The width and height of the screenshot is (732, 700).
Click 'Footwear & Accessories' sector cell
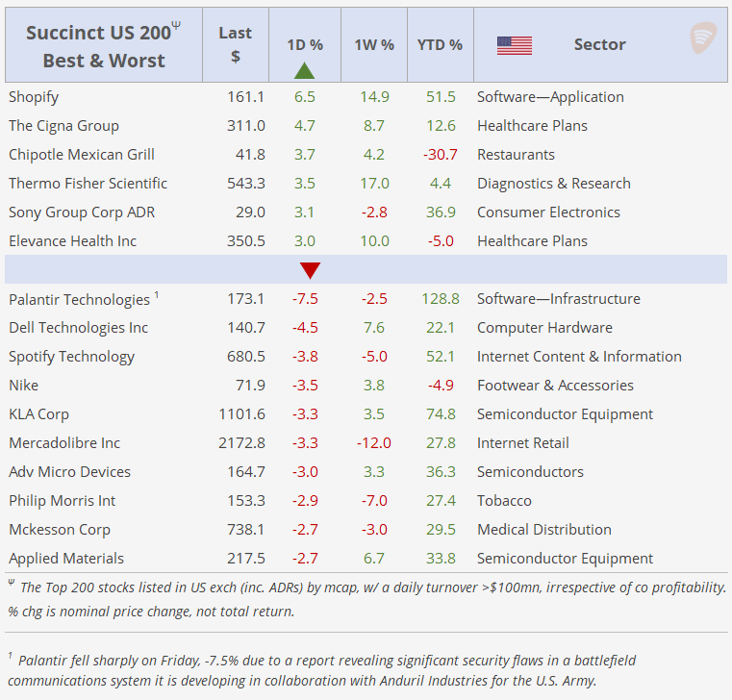click(556, 386)
